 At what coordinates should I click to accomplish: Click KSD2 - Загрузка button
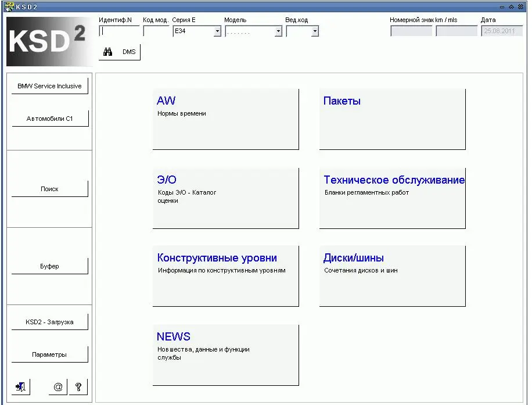tap(49, 322)
